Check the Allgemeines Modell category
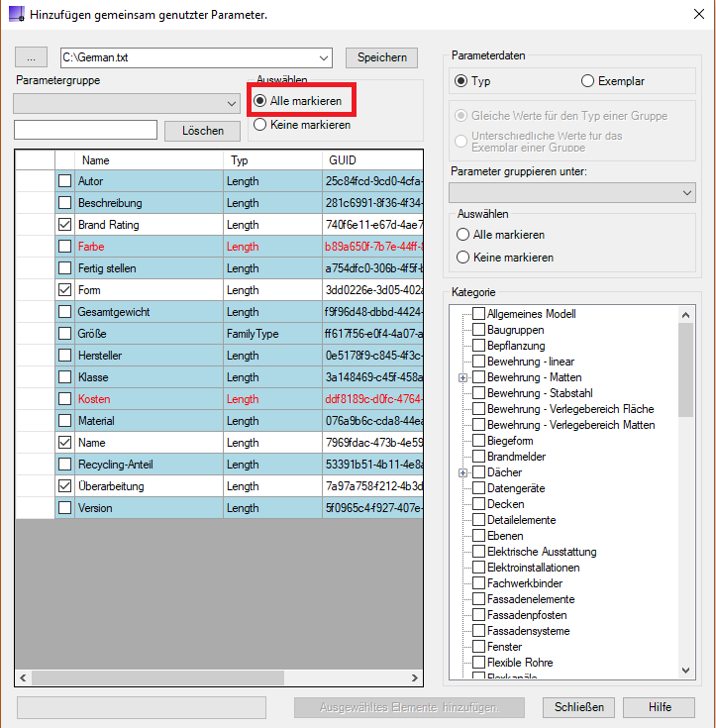This screenshot has height=728, width=716. 478,313
